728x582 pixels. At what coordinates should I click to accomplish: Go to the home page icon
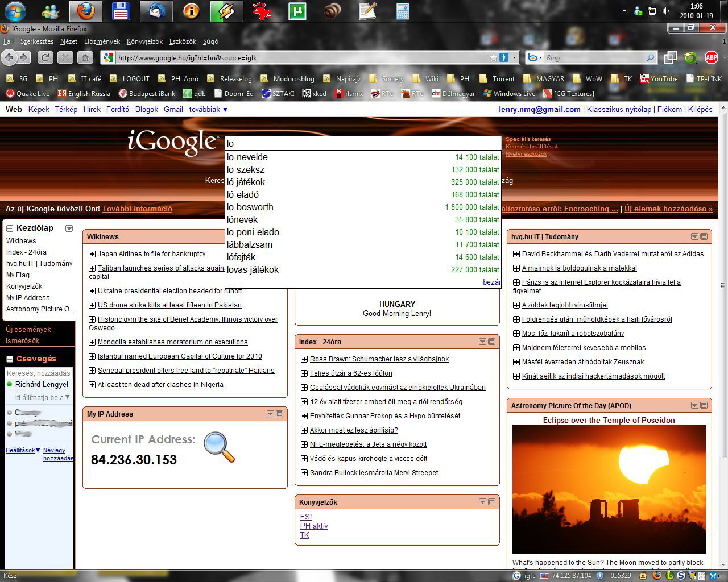pyautogui.click(x=85, y=57)
